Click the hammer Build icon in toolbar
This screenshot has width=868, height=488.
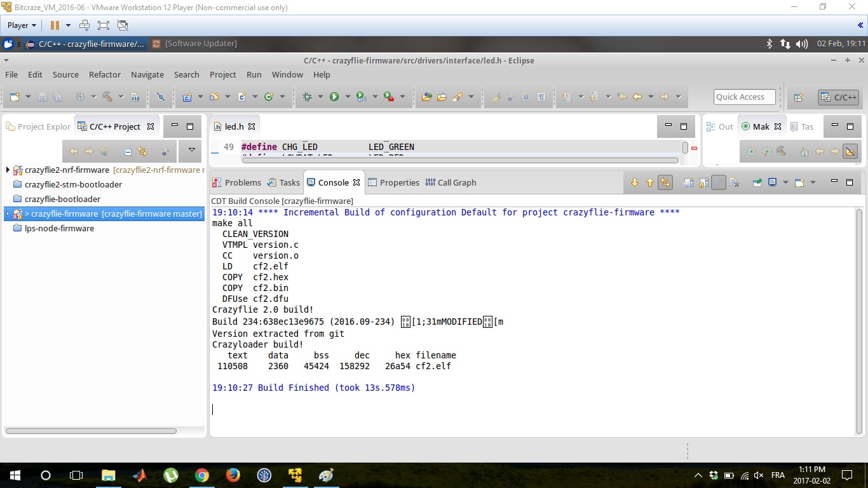click(x=107, y=97)
